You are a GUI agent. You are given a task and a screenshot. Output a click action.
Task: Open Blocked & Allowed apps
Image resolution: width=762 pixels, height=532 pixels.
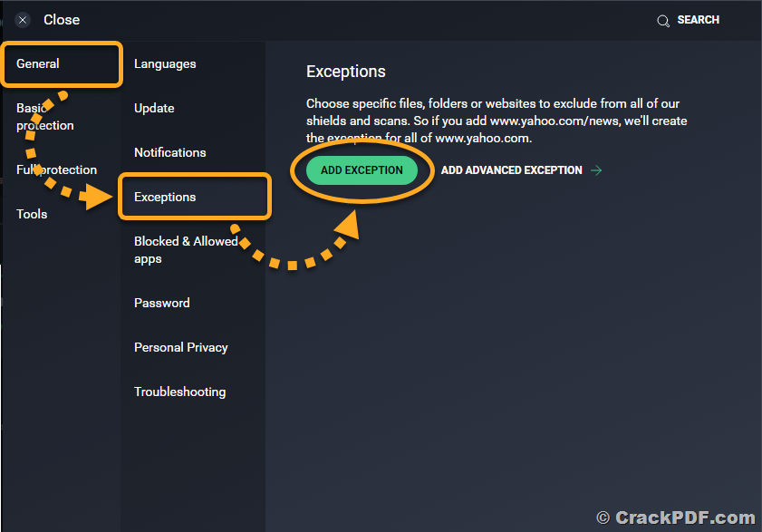tap(186, 250)
